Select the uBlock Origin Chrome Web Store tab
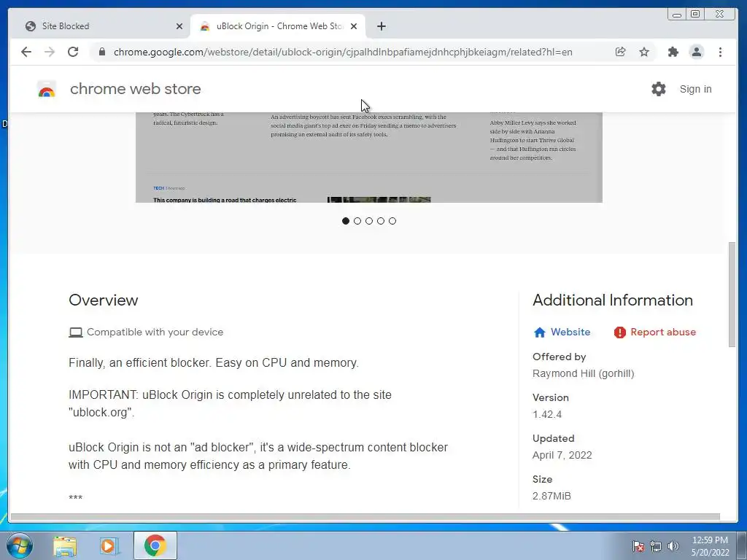 (278, 26)
